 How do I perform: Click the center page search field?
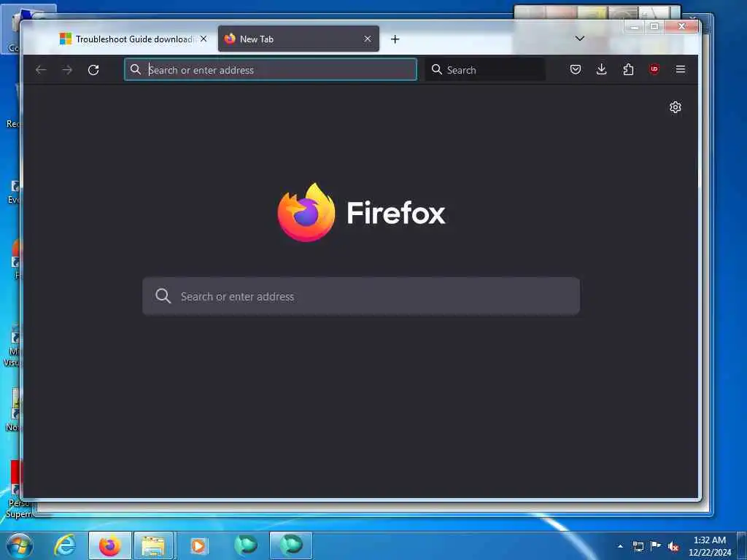coord(361,296)
